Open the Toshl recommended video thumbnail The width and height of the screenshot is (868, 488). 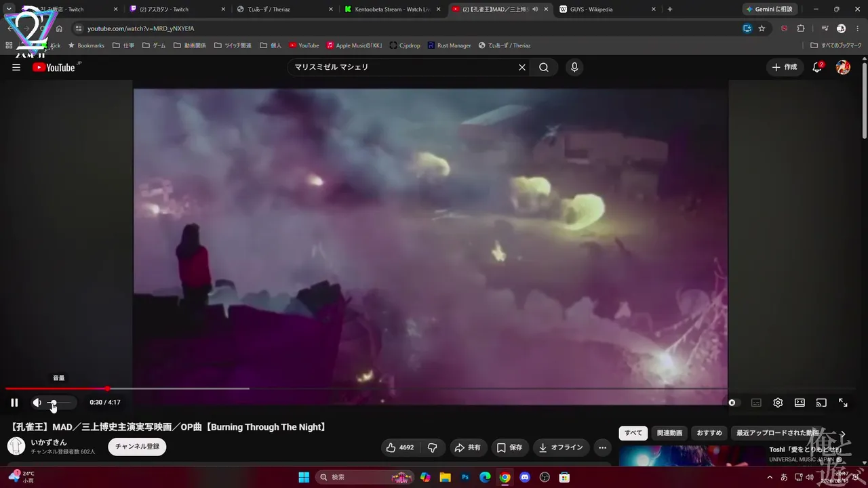691,455
